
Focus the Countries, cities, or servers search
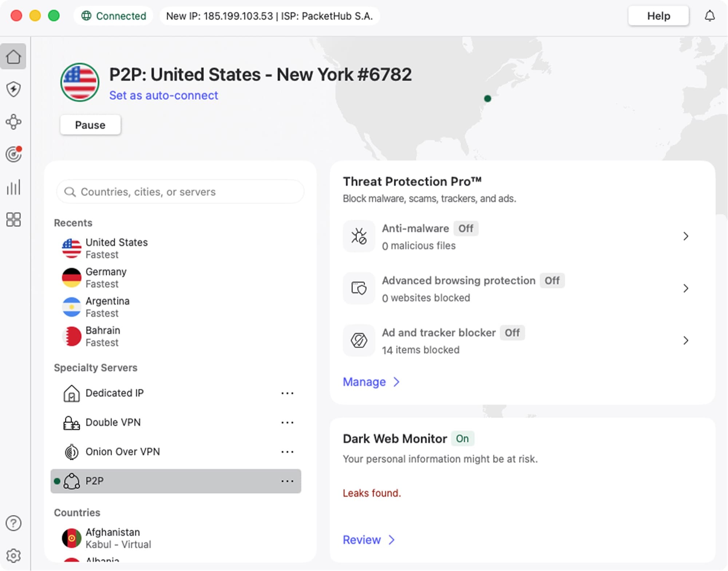click(x=180, y=192)
